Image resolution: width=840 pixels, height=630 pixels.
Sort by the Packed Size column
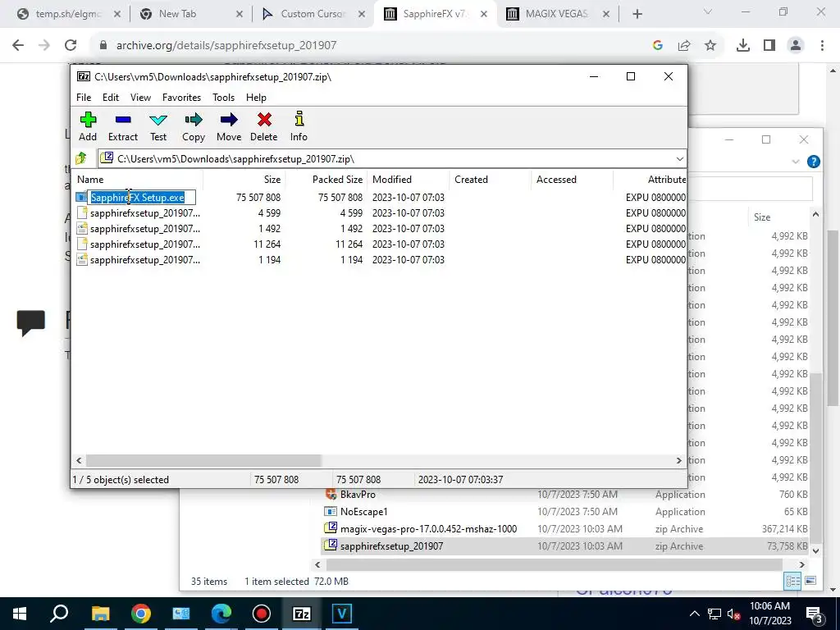click(326, 180)
